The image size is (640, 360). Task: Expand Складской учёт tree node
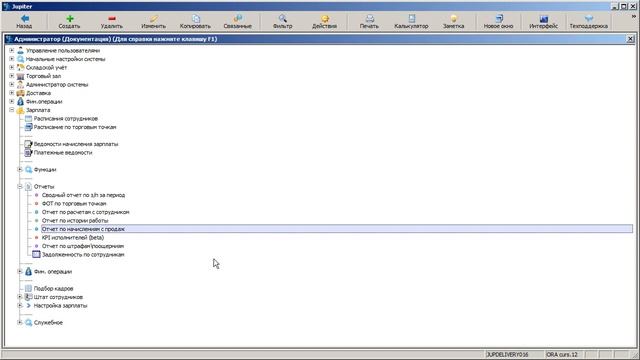[x=12, y=68]
